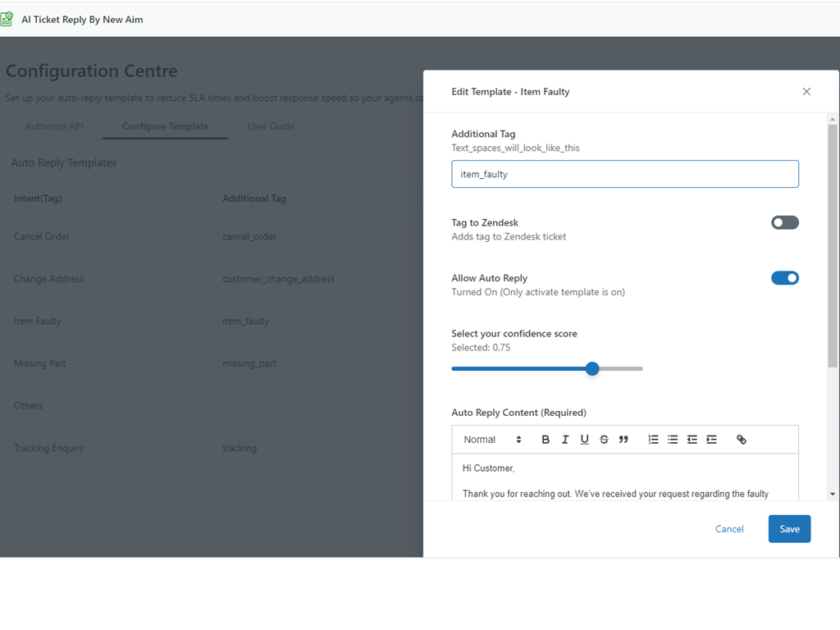Save the Item Faulty template

(x=789, y=529)
